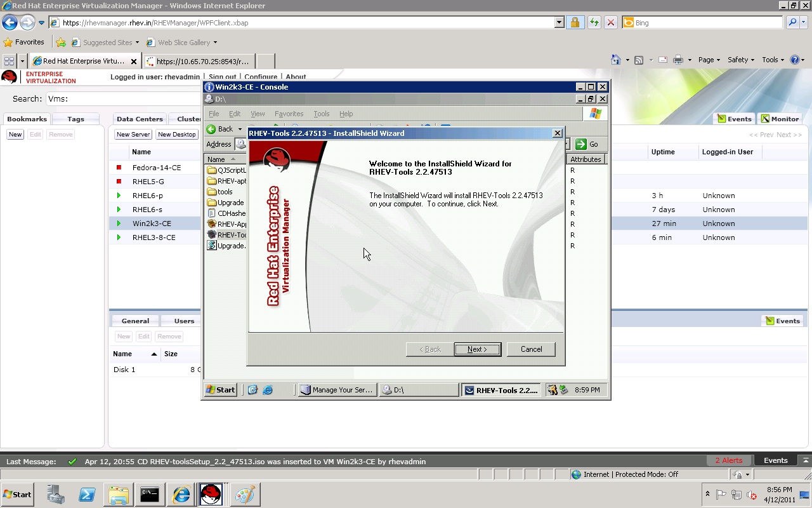812x508 pixels.
Task: Open Windows Explorer folder on host taskbar
Action: pyautogui.click(x=118, y=495)
